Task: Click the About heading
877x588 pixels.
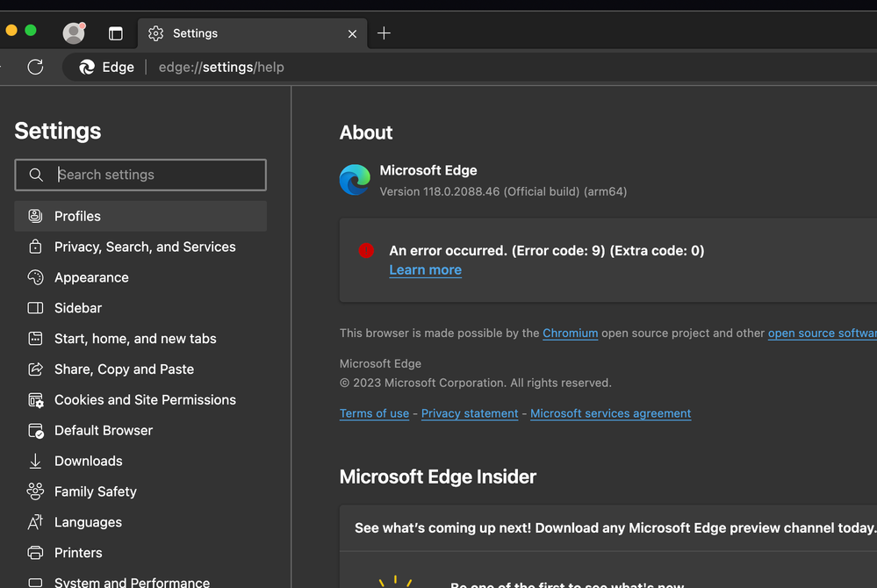Action: tap(366, 133)
